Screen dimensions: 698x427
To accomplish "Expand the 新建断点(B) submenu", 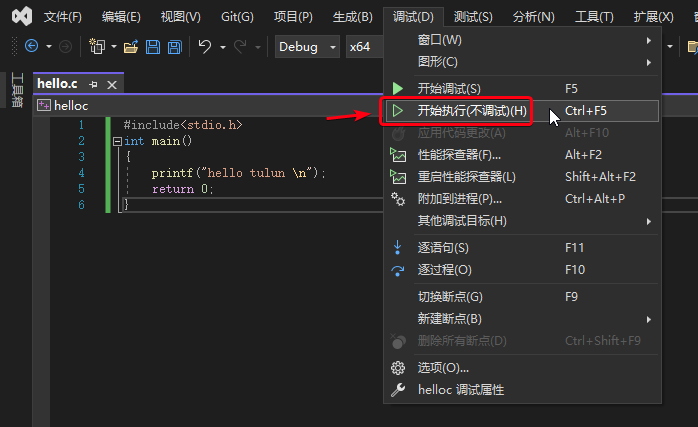I will point(522,319).
